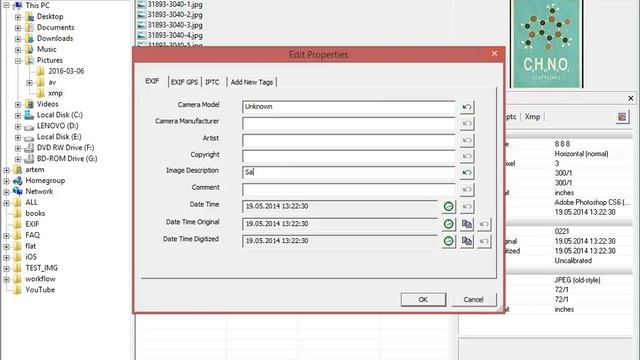Collapse the Pictures tree node
This screenshot has height=360, width=640.
click(x=18, y=61)
